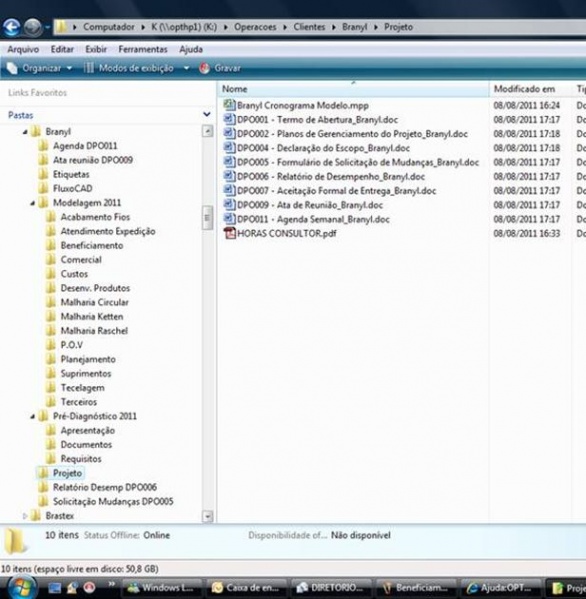This screenshot has width=586, height=599.
Task: Open the Modos de exibição view icon
Action: pyautogui.click(x=88, y=68)
